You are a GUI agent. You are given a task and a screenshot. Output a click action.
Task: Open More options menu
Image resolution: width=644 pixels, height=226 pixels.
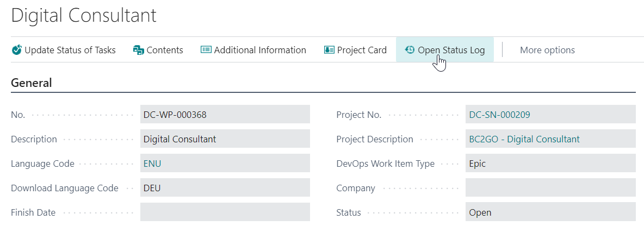point(547,50)
